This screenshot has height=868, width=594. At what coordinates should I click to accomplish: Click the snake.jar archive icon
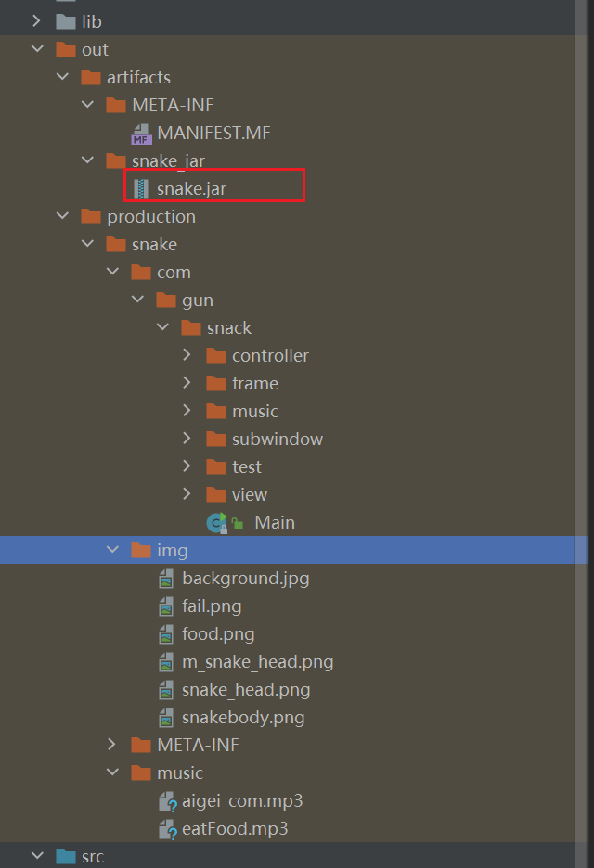pyautogui.click(x=141, y=189)
